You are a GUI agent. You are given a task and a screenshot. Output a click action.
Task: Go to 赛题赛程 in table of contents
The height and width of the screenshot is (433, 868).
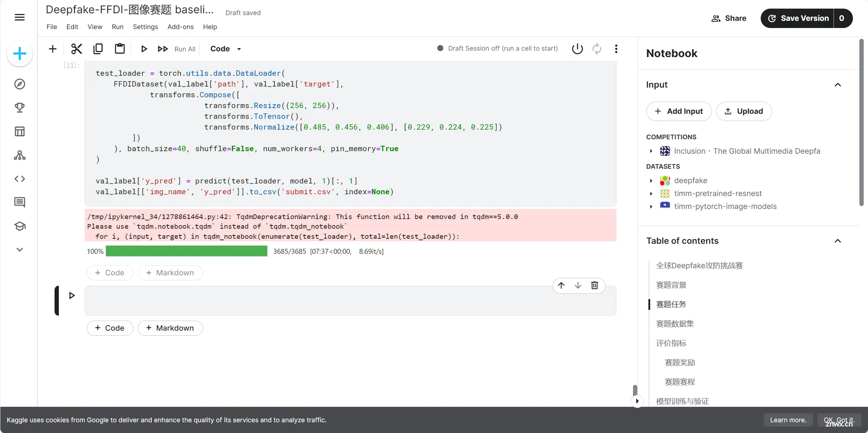point(680,382)
